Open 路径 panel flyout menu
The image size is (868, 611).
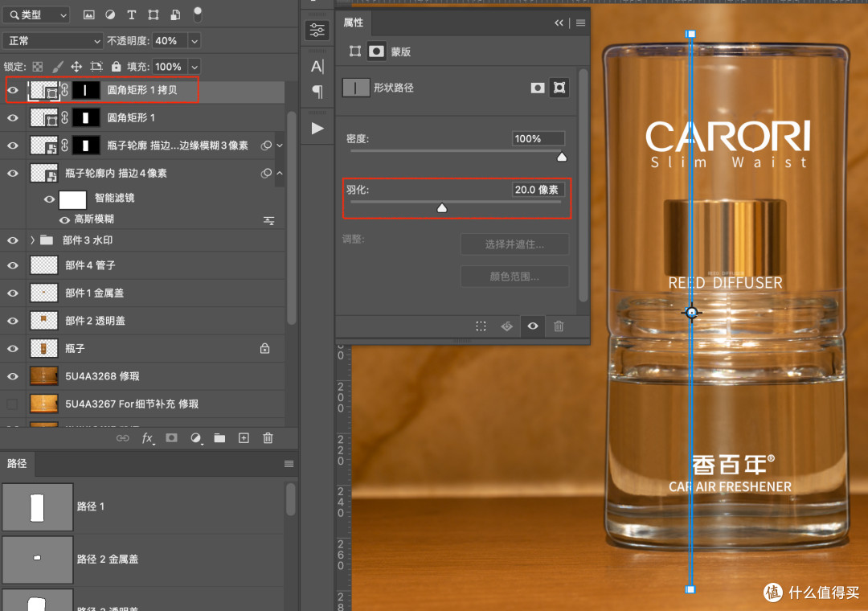pos(289,464)
